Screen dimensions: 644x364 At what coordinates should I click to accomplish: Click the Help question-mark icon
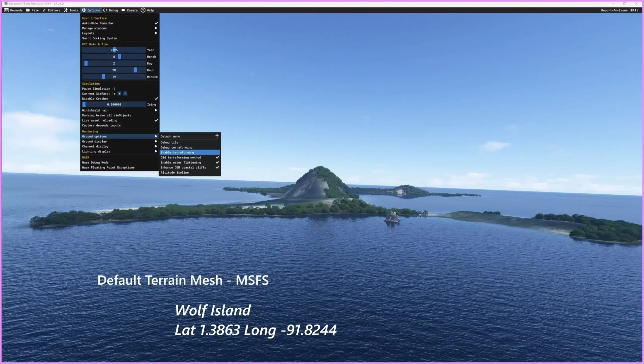point(143,10)
